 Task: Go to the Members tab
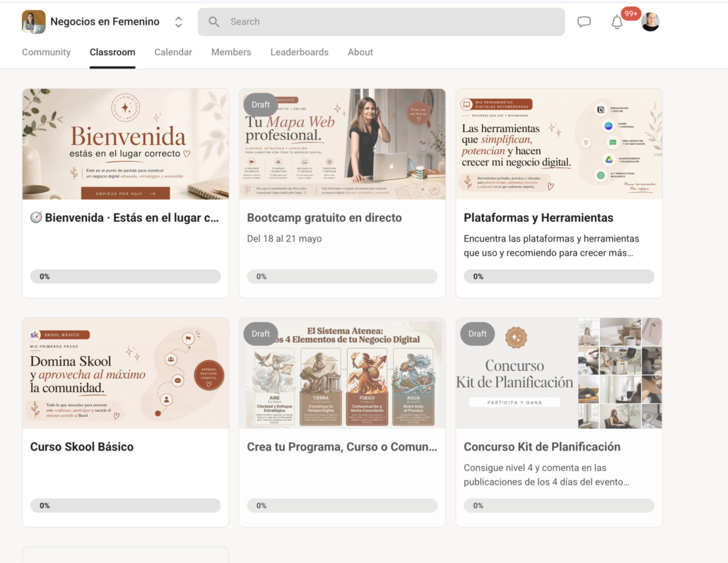(x=231, y=52)
